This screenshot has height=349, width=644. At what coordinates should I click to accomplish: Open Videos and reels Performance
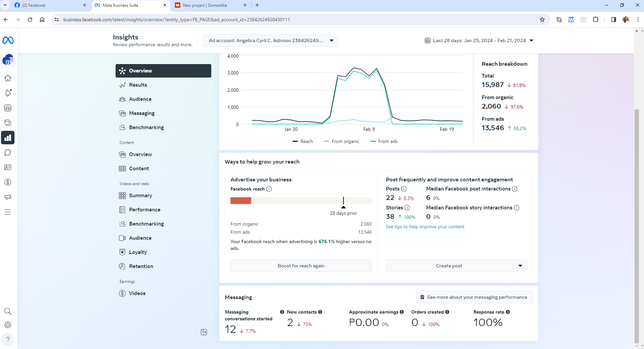(x=163, y=210)
